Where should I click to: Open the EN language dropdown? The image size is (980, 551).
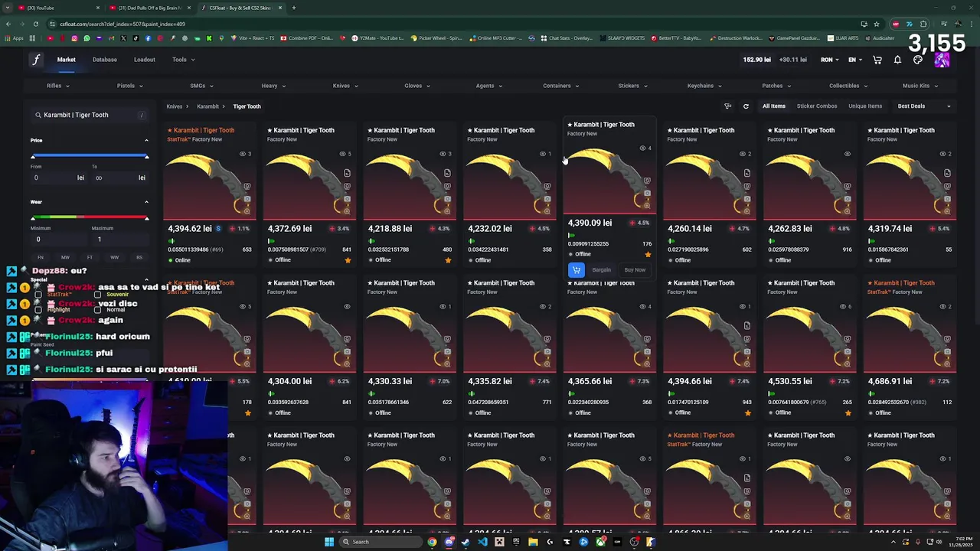click(x=855, y=60)
